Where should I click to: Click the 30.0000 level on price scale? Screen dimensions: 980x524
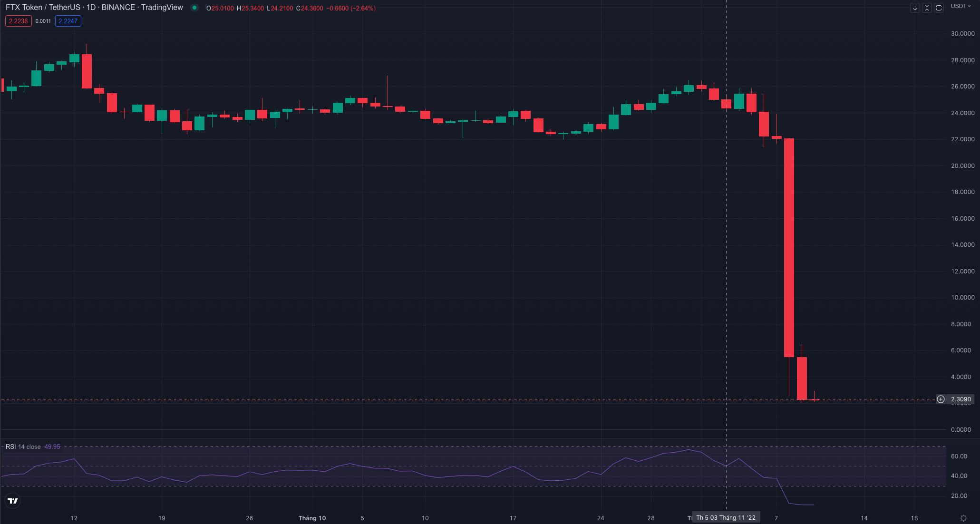(962, 34)
